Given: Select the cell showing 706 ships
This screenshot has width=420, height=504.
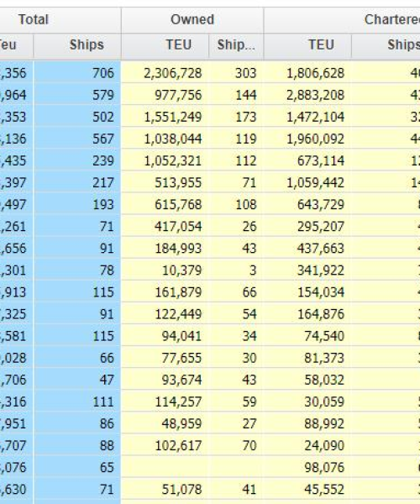Looking at the screenshot, I should 77,72.
